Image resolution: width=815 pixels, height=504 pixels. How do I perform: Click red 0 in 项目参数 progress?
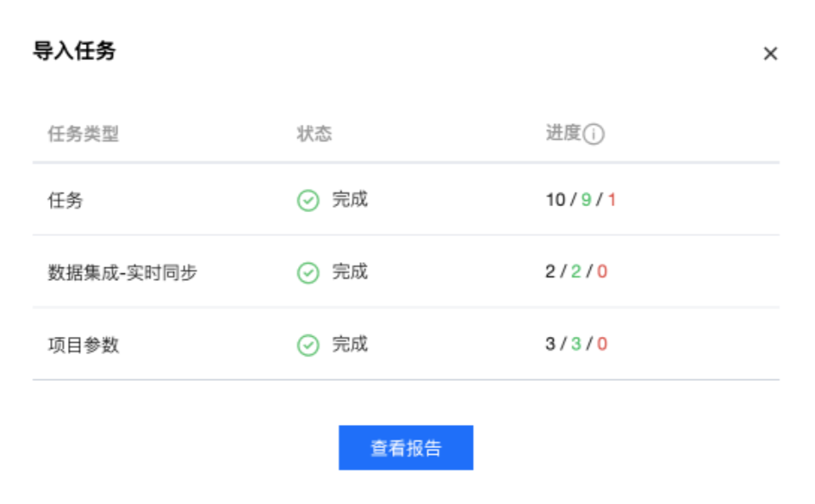point(602,344)
